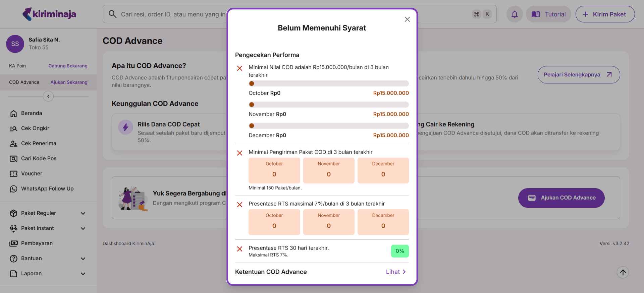Click the Tutorial button
The width and height of the screenshot is (644, 293).
pyautogui.click(x=548, y=14)
